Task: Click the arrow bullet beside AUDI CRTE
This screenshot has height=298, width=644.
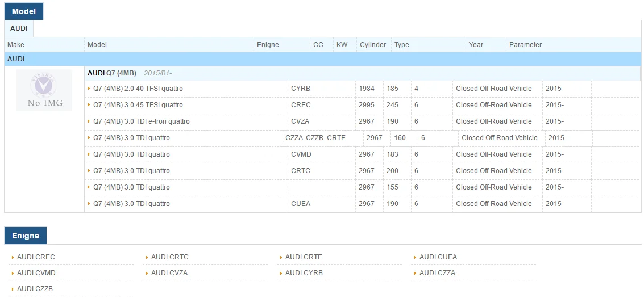Action: [281, 258]
